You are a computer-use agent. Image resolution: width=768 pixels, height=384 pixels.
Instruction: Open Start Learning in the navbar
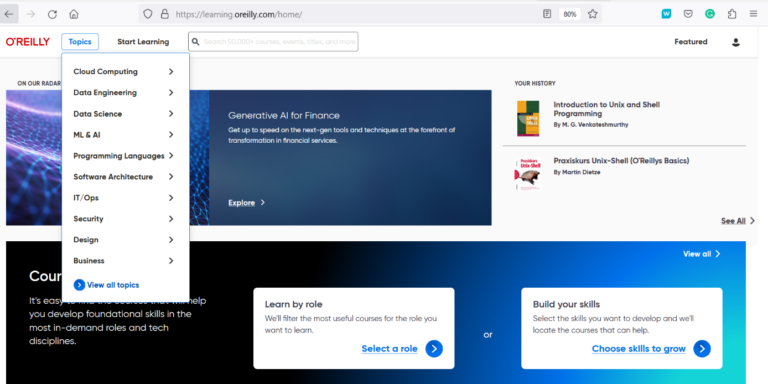tap(143, 42)
